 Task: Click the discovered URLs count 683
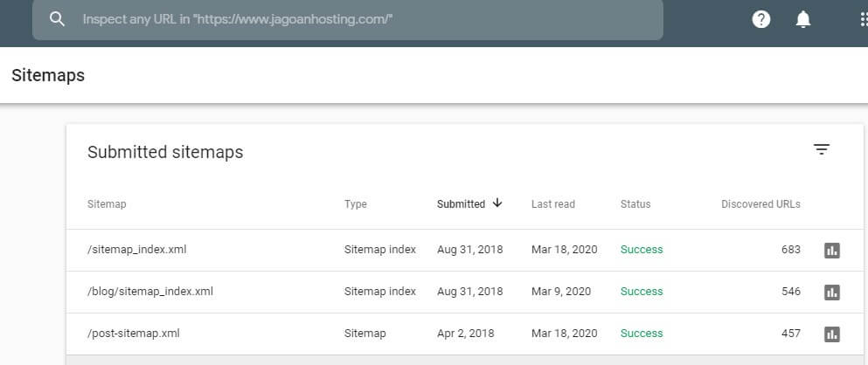tap(791, 250)
